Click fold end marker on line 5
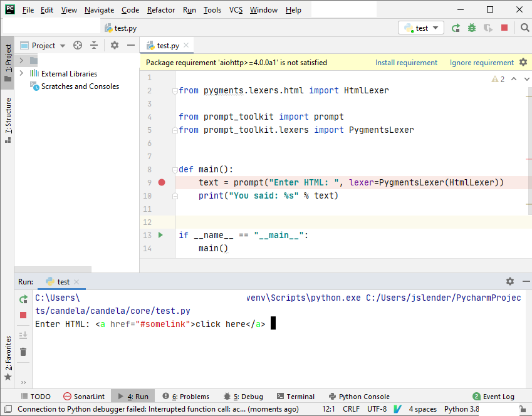The width and height of the screenshot is (532, 416). pos(175,130)
